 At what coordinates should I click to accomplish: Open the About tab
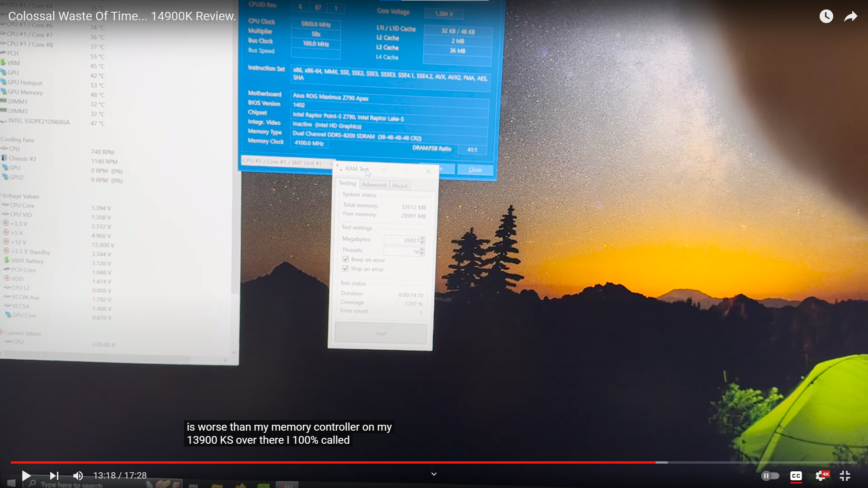[x=400, y=186]
